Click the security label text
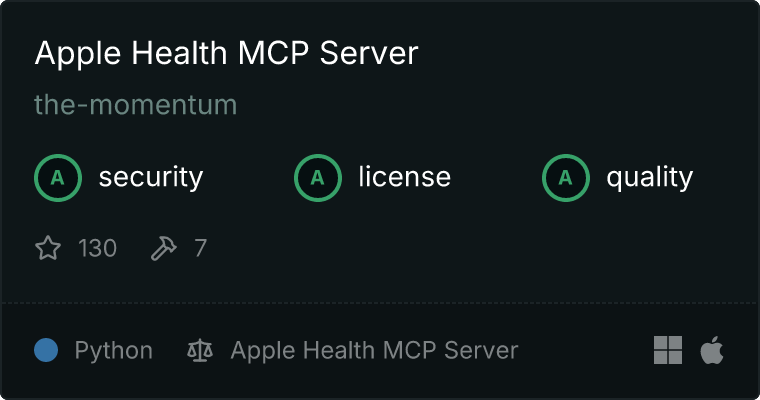 click(151, 177)
